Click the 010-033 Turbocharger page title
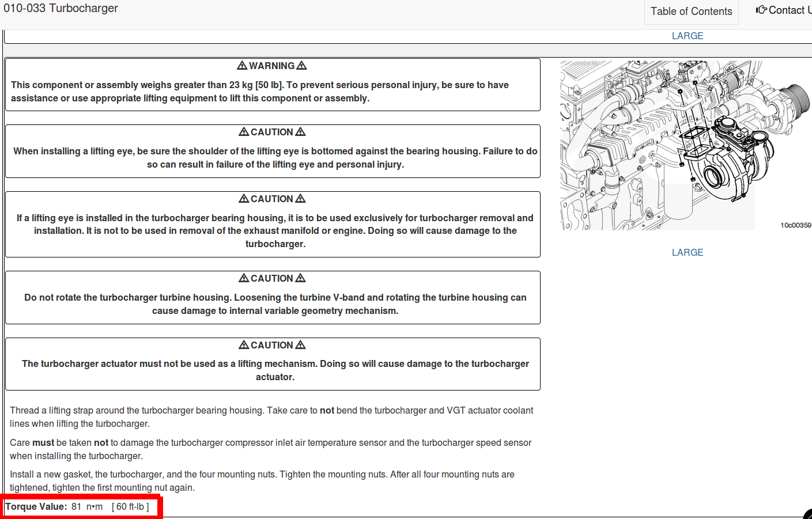Screen dimensions: 812x519 61,8
